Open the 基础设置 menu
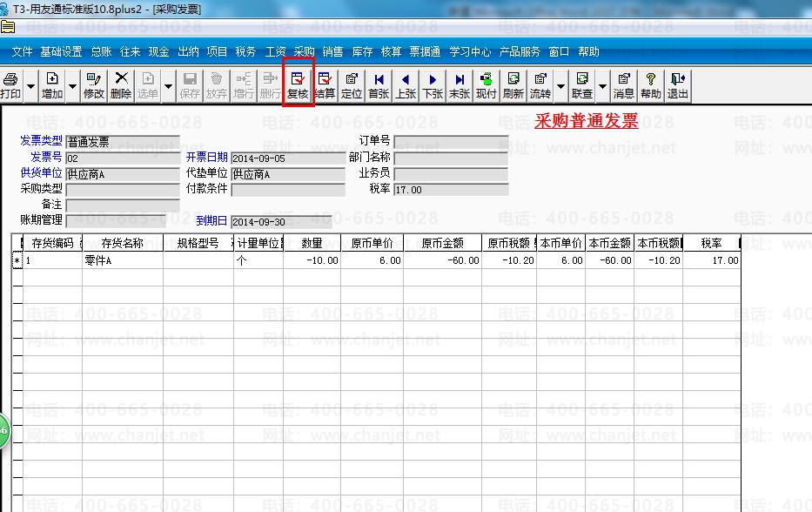Screen dimensions: 812x512 point(61,51)
